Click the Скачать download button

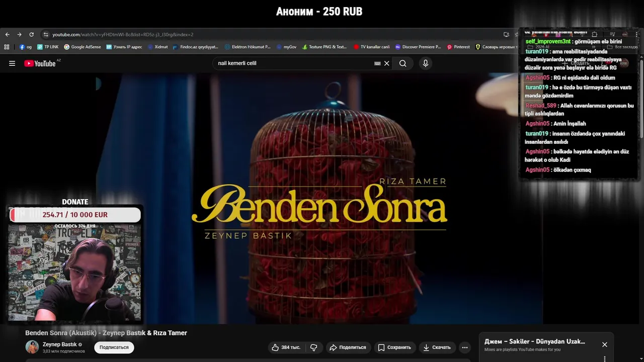437,347
